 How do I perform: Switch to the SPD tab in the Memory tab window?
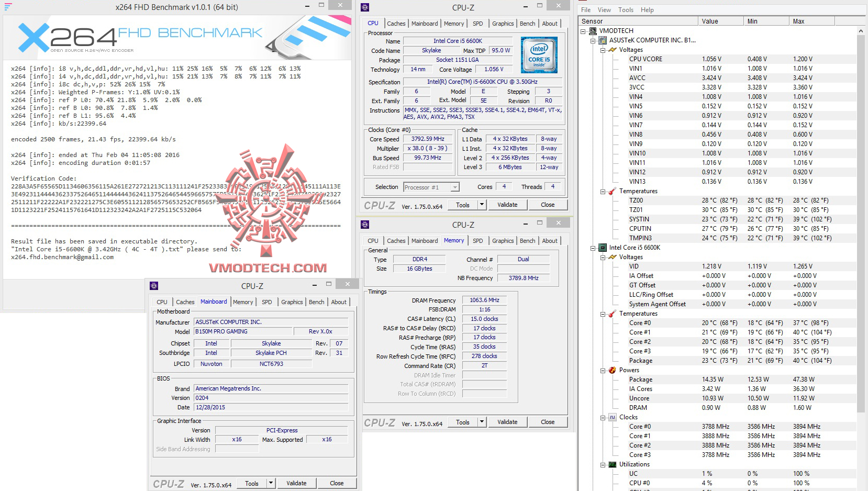pyautogui.click(x=477, y=241)
